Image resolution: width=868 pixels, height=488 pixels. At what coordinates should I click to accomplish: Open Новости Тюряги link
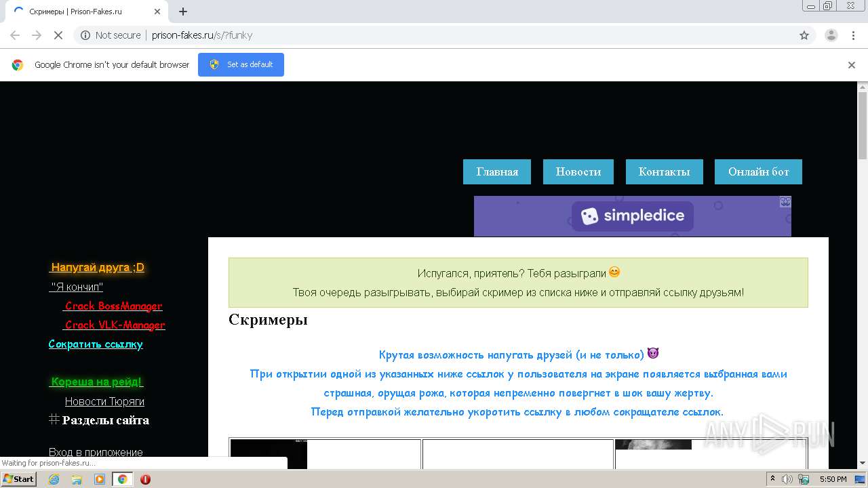pyautogui.click(x=104, y=401)
